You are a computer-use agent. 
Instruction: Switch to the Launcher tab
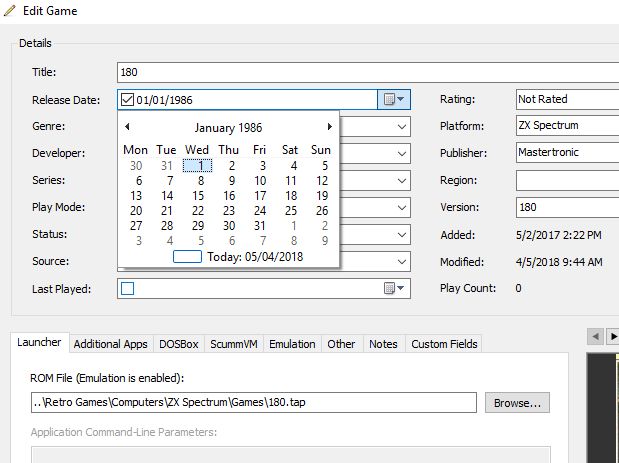click(x=39, y=342)
